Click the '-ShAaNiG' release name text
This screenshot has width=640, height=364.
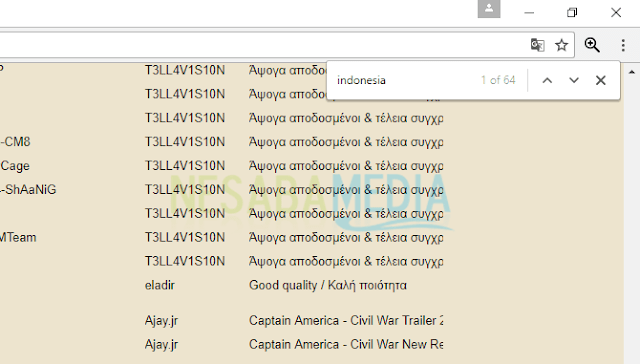pos(28,190)
